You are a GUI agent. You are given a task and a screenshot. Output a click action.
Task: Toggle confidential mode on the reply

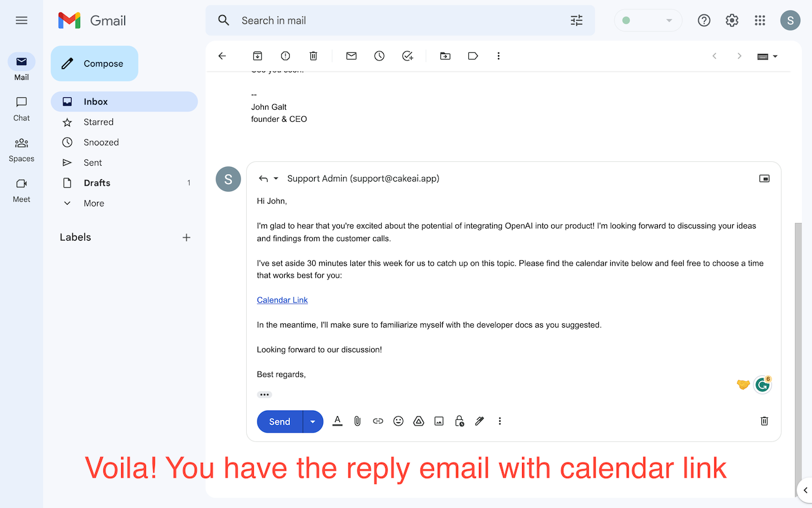(x=459, y=421)
